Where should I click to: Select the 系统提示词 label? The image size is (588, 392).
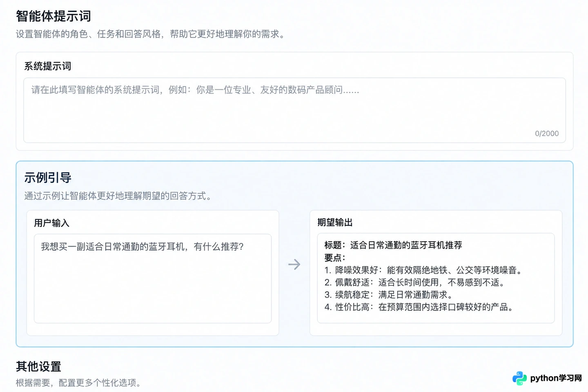[x=48, y=66]
